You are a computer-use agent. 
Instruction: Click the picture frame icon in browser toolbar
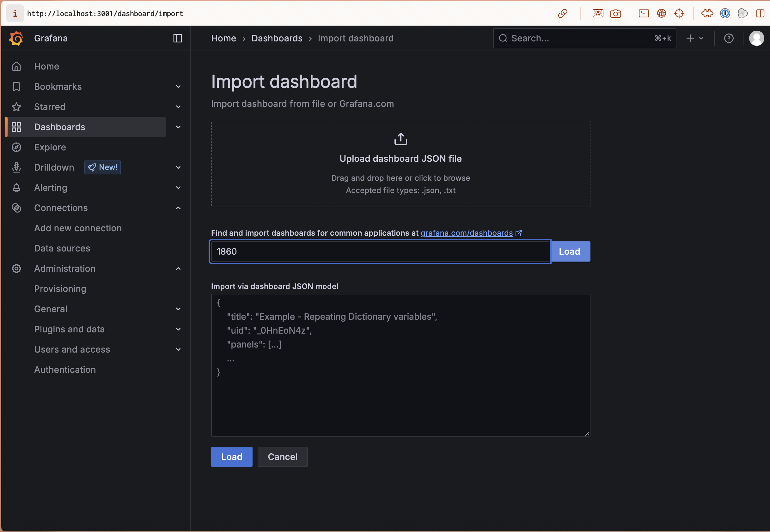(x=598, y=13)
